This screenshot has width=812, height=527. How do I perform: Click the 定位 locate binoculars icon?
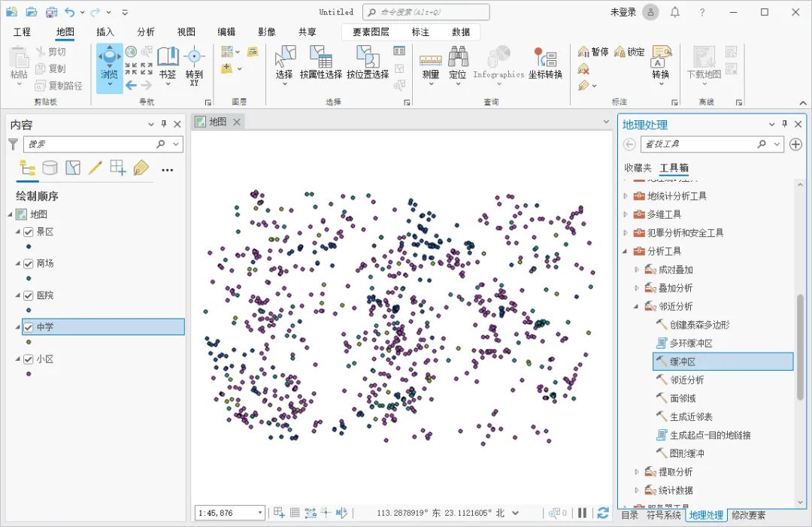[458, 56]
